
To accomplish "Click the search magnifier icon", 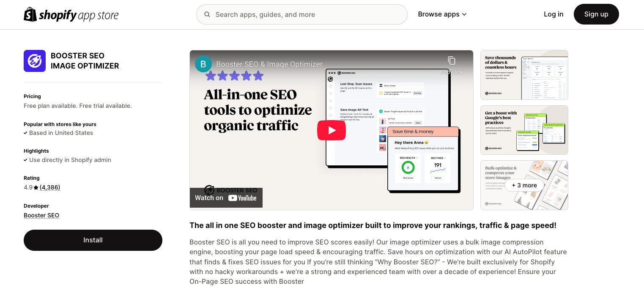I will click(x=207, y=14).
